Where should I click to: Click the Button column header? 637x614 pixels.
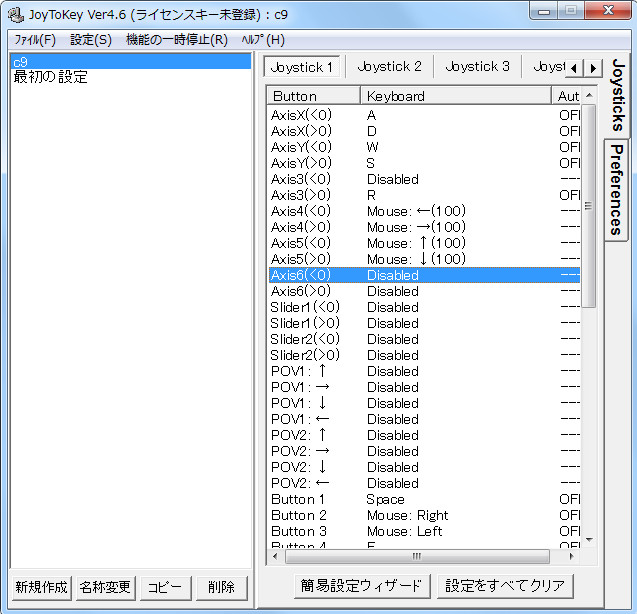pyautogui.click(x=314, y=96)
